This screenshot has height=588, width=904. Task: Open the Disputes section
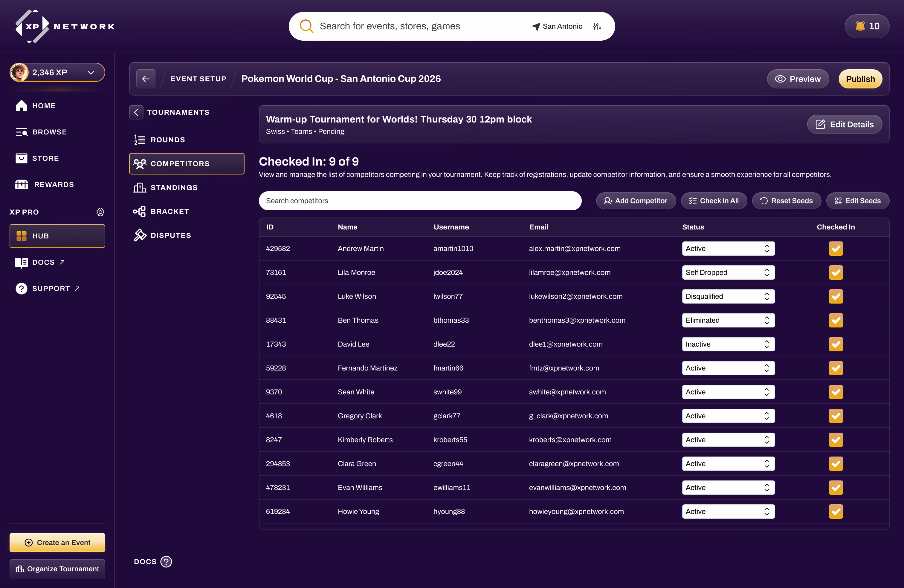click(x=187, y=235)
